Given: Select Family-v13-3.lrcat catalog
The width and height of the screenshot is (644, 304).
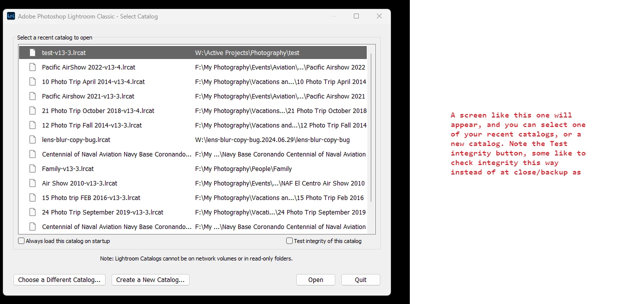Looking at the screenshot, I should point(193,168).
